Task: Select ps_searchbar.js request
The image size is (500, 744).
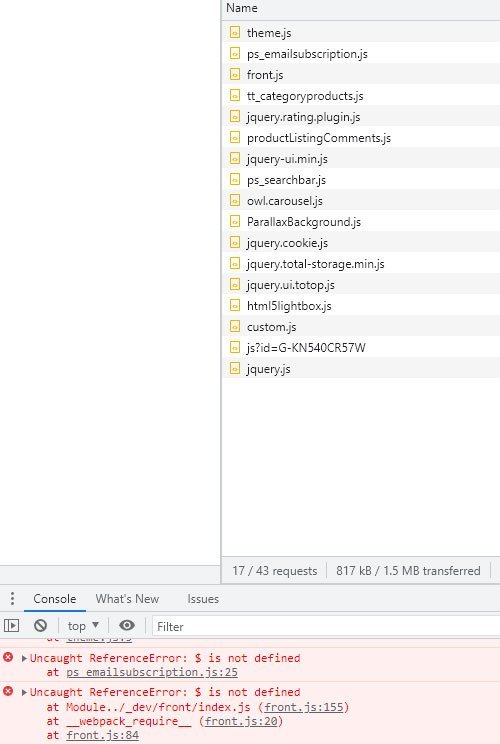Action: [x=361, y=179]
